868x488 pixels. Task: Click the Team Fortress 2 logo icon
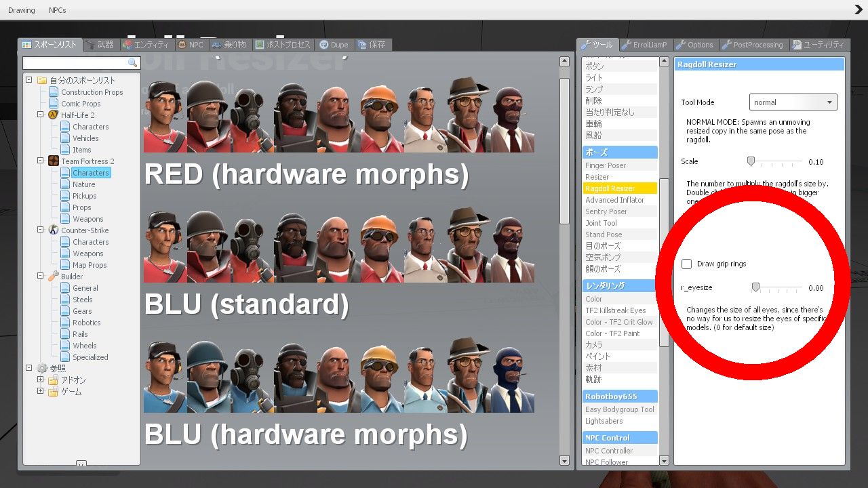tap(54, 161)
